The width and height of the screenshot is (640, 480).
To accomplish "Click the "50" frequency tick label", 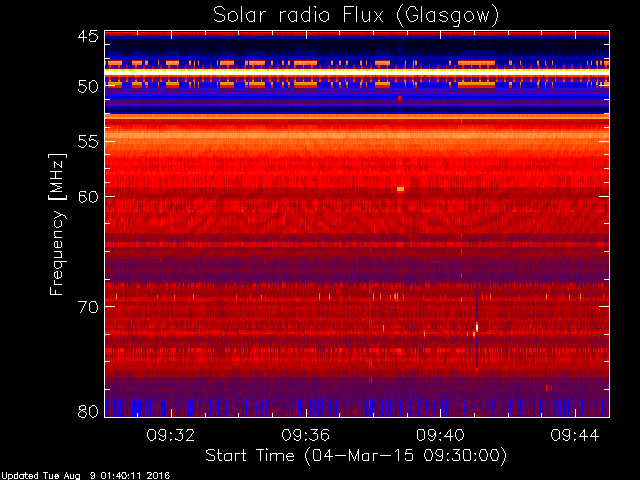I will click(x=88, y=87).
